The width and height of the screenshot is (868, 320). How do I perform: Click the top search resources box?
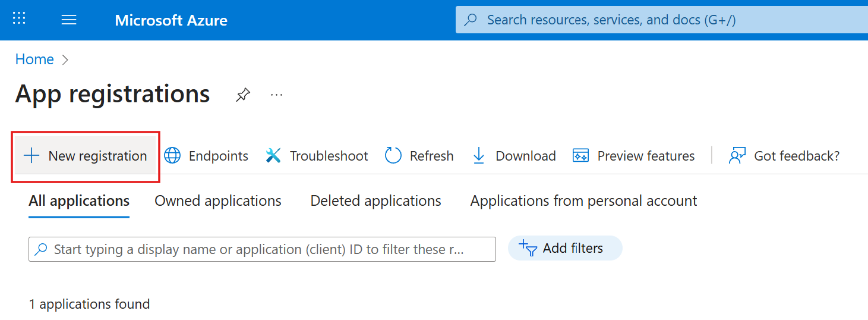(x=659, y=20)
